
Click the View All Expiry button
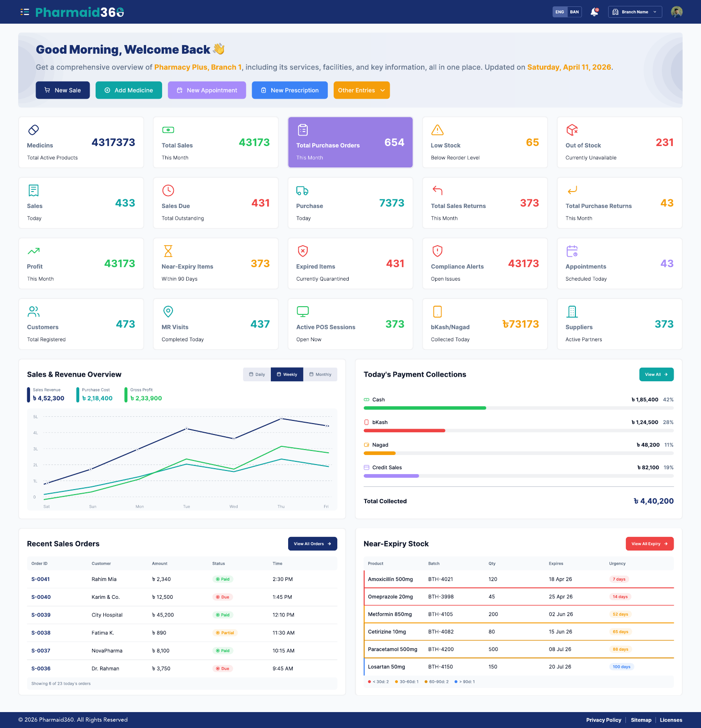click(x=650, y=544)
